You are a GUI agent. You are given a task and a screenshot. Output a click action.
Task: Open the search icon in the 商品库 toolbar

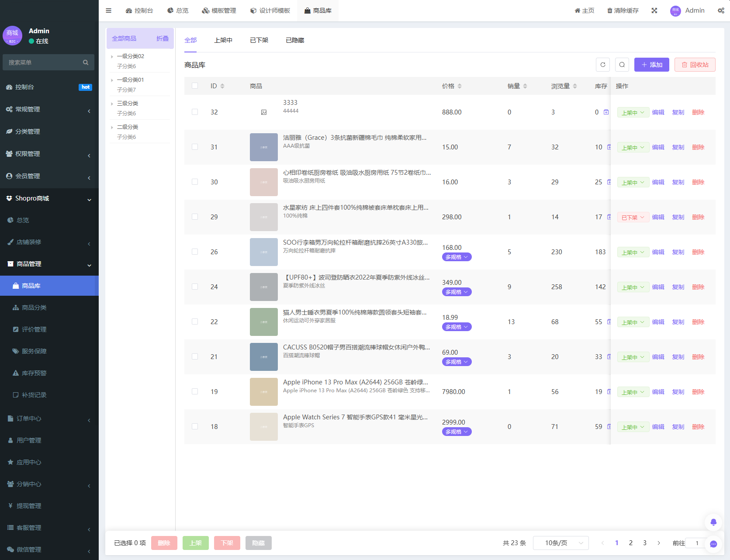(622, 64)
